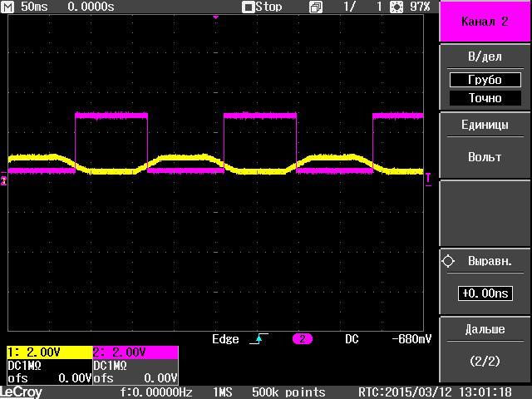Click the 0.0000s delay value
Screen dimensions: 532x399
tap(91, 7)
